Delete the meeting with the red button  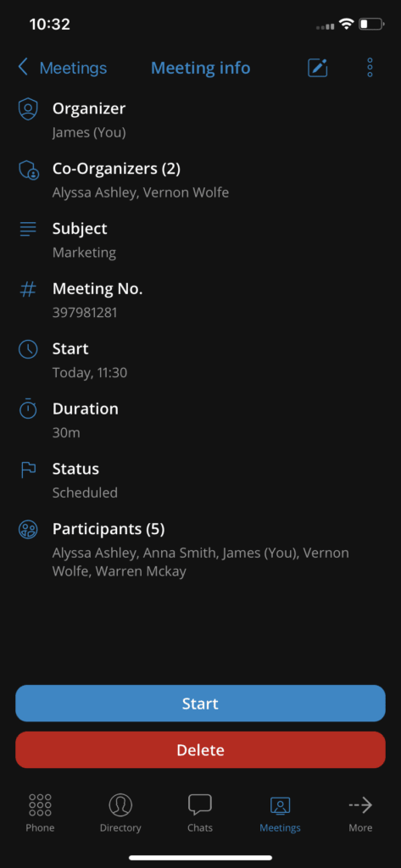tap(200, 749)
